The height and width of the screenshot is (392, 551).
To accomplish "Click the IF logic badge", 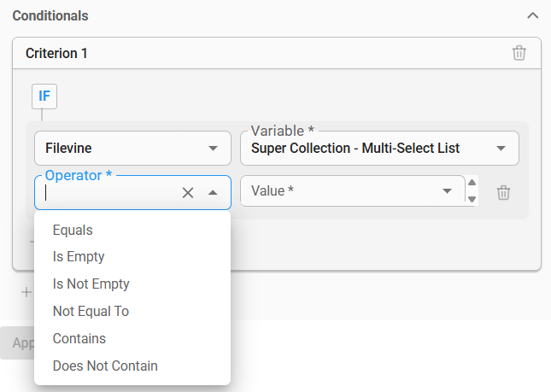I will [44, 96].
